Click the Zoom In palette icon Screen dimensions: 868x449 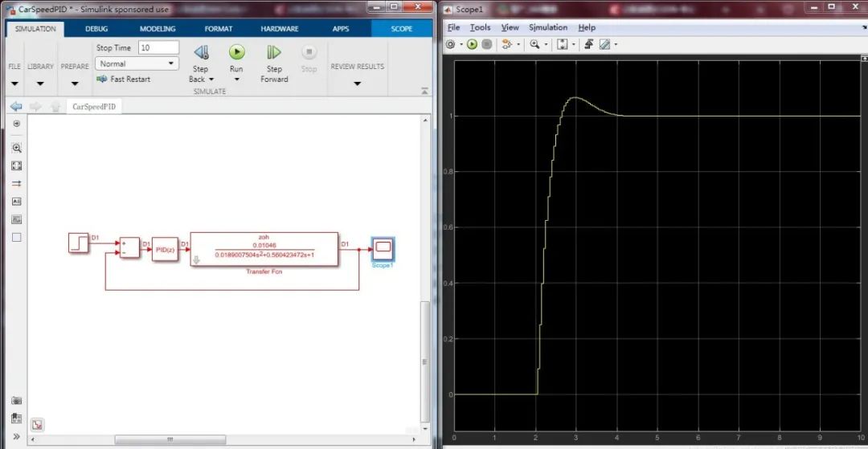[x=17, y=148]
